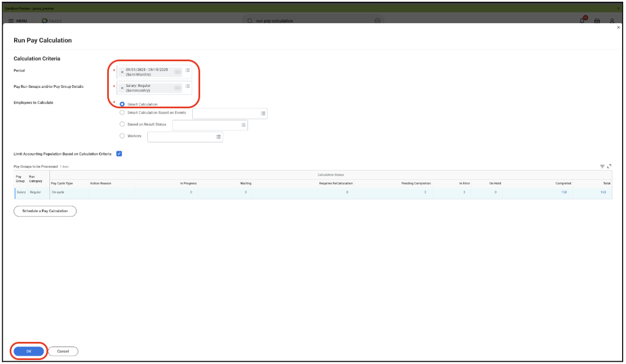The image size is (626, 364).
Task: Open the hamburger MENU icon
Action: coord(11,21)
